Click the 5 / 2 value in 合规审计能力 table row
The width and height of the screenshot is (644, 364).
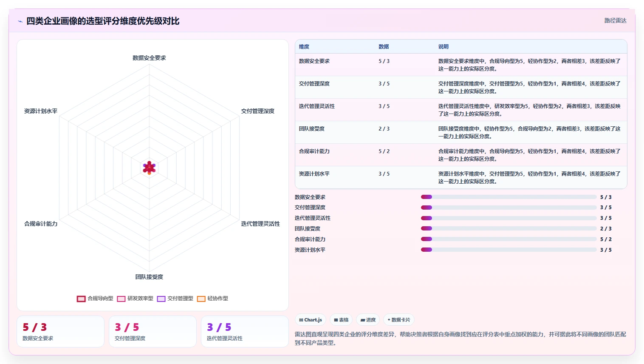(x=384, y=151)
